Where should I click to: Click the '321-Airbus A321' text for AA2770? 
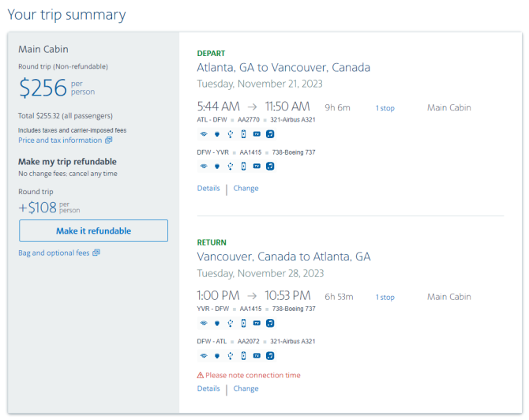pos(293,120)
